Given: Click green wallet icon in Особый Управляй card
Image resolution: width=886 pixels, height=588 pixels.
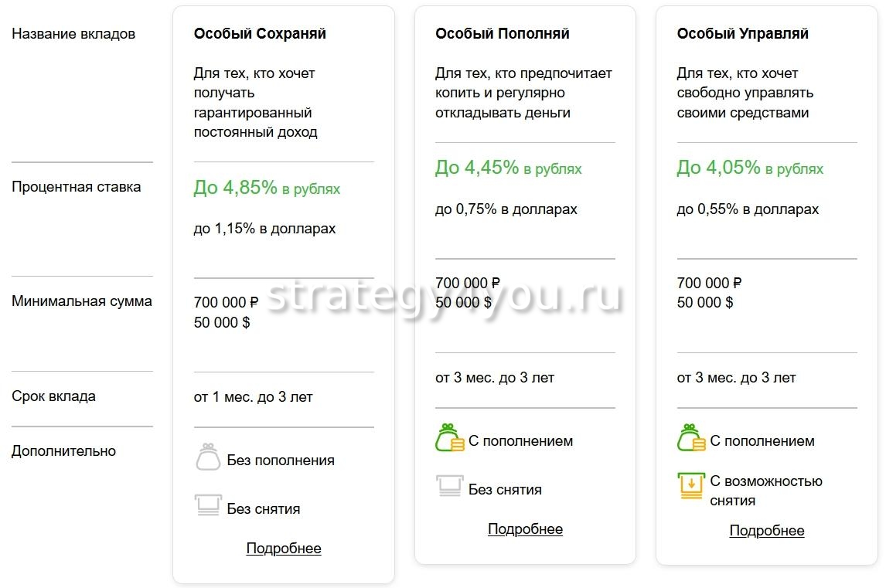Looking at the screenshot, I should (691, 438).
